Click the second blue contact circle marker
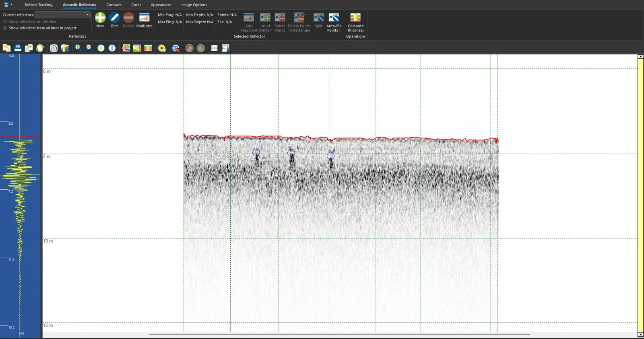This screenshot has height=339, width=644. click(x=291, y=153)
